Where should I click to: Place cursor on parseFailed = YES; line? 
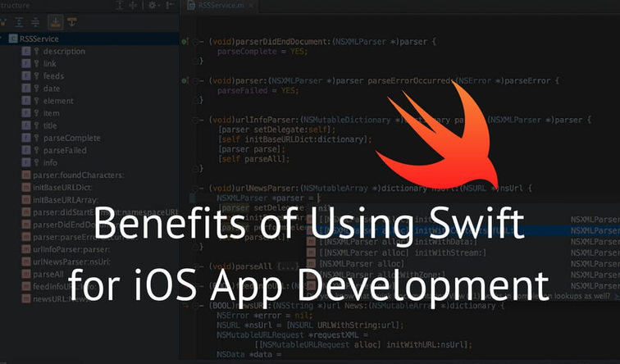point(258,90)
